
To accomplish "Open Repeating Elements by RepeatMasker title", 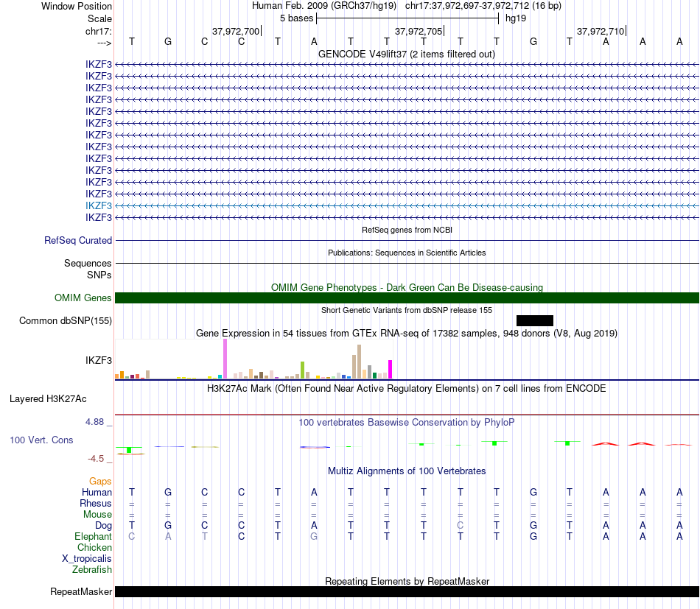I will pos(407,581).
